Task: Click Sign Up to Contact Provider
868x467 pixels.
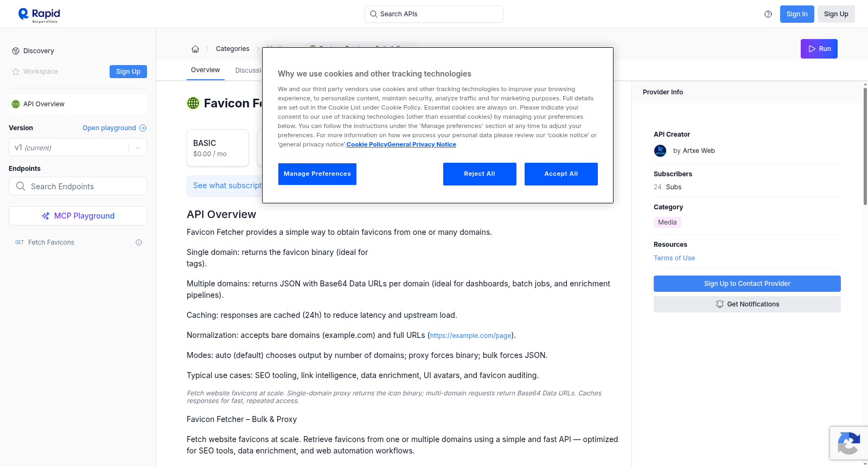Action: tap(747, 284)
